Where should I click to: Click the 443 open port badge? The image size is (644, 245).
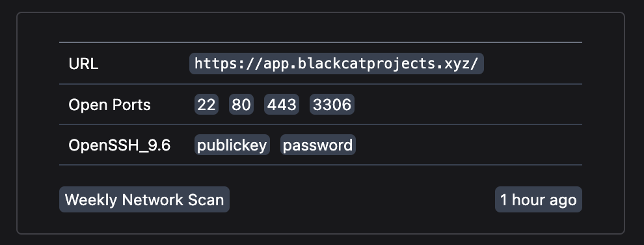281,104
